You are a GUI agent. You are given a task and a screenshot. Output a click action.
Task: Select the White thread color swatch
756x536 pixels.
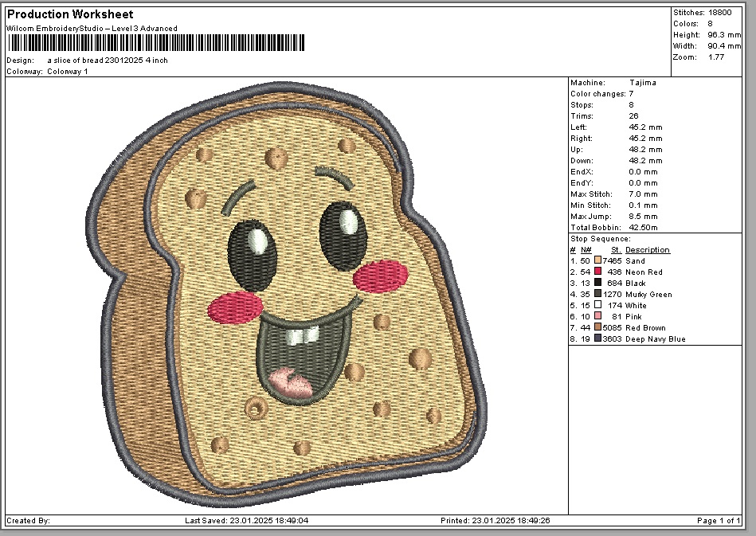pos(597,304)
